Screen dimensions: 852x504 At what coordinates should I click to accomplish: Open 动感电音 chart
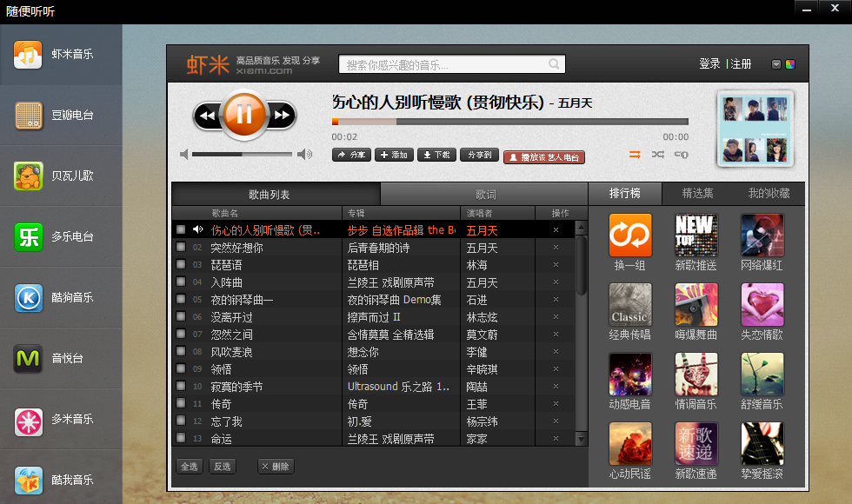(x=629, y=374)
